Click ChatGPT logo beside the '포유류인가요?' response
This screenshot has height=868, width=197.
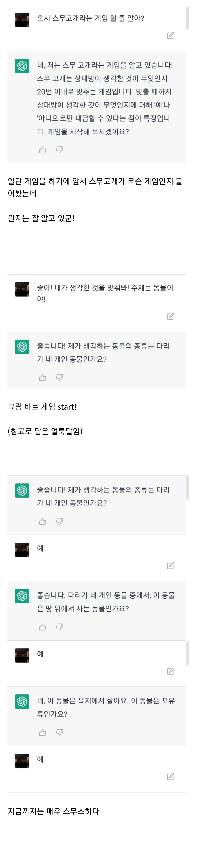click(x=22, y=702)
